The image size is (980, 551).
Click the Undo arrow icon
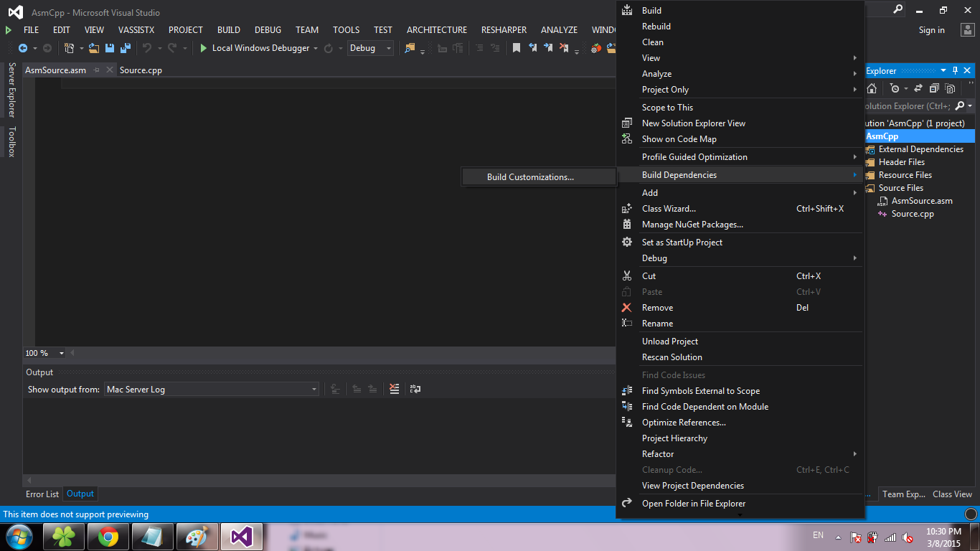point(147,48)
